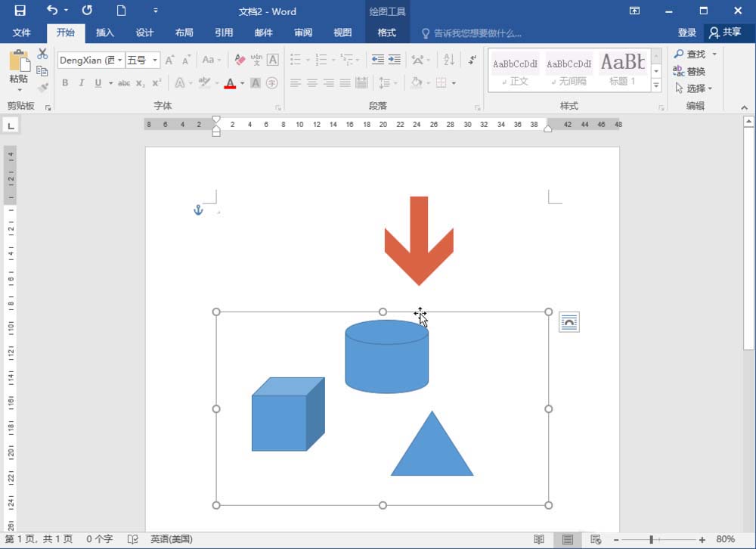Toggle underline formatting
The width and height of the screenshot is (756, 549).
(96, 82)
